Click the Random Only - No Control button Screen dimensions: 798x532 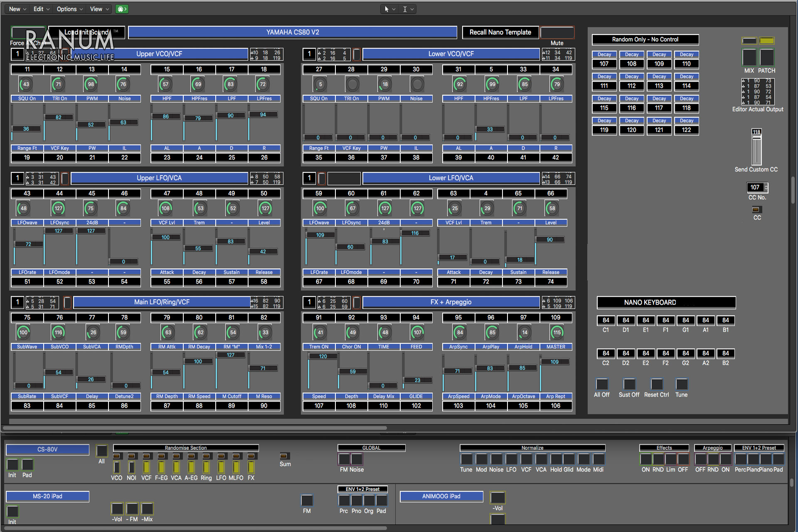point(645,39)
